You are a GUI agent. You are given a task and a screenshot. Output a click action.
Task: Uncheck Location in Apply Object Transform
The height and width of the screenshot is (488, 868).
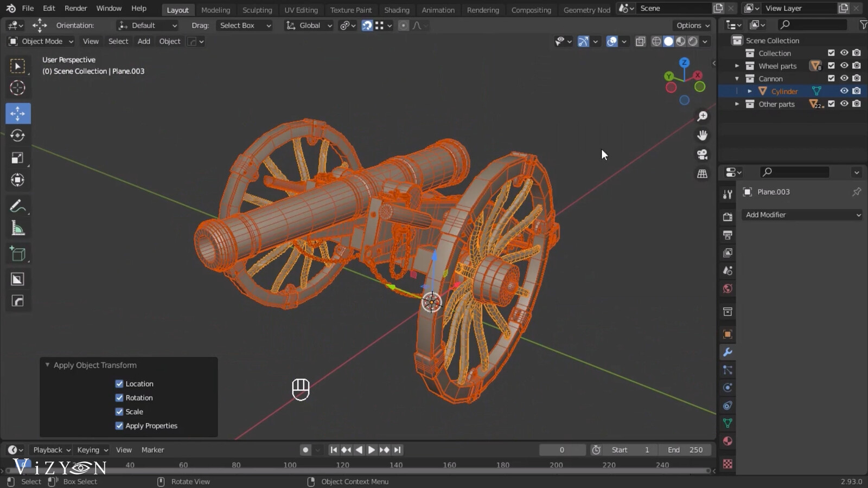pyautogui.click(x=119, y=383)
